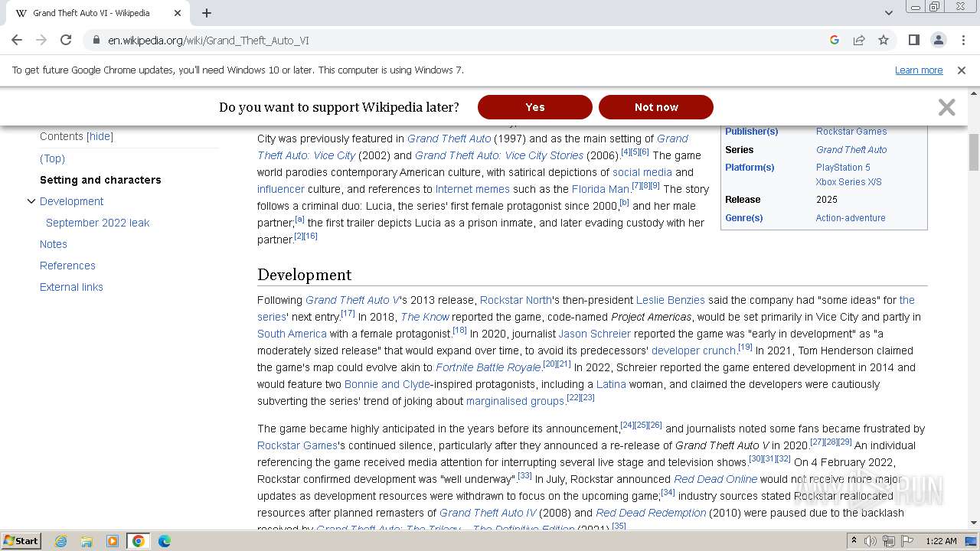The image size is (980, 551).
Task: Open PlayStation 5 infobox link
Action: tap(843, 167)
